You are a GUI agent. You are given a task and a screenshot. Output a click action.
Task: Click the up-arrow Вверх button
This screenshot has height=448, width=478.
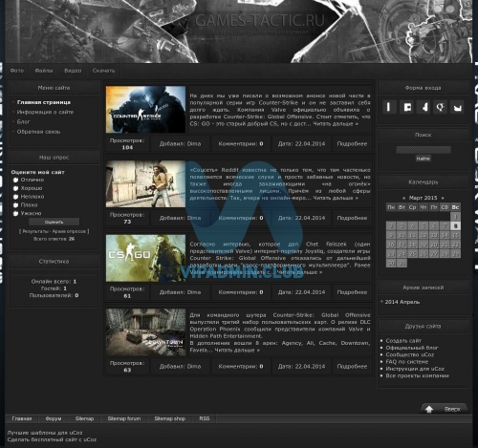445,409
